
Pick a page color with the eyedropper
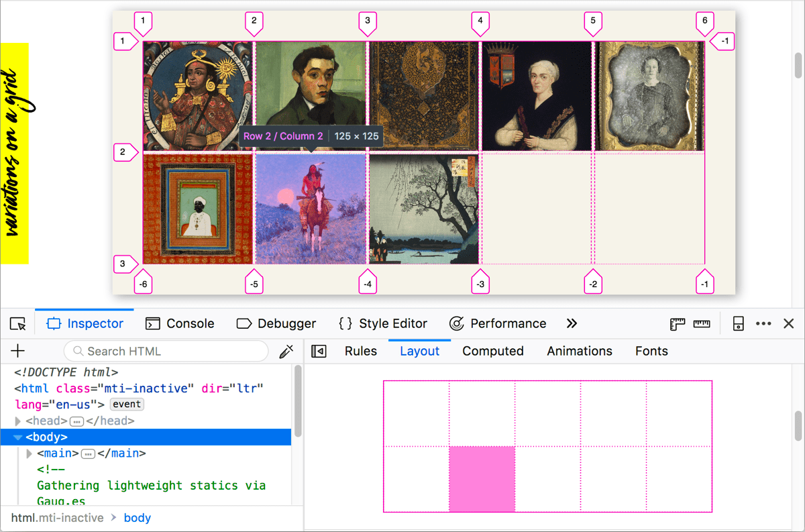tap(287, 351)
